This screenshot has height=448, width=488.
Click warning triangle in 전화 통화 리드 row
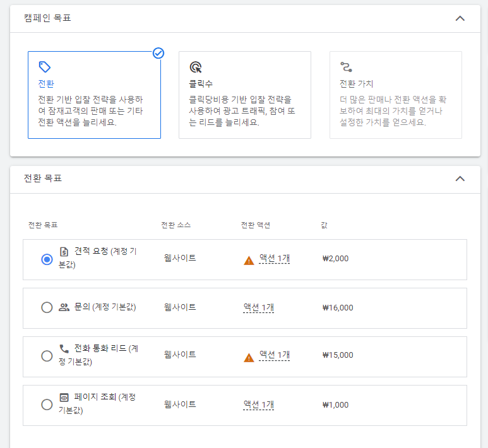249,358
